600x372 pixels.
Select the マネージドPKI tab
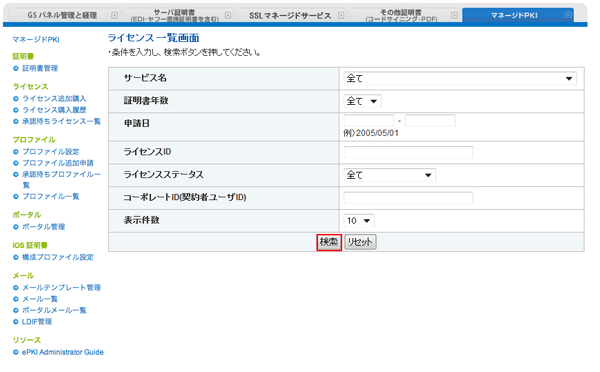pyautogui.click(x=518, y=15)
